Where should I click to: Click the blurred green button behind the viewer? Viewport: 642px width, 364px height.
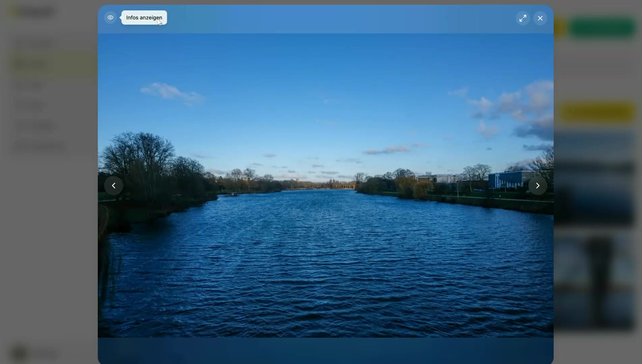tap(604, 28)
